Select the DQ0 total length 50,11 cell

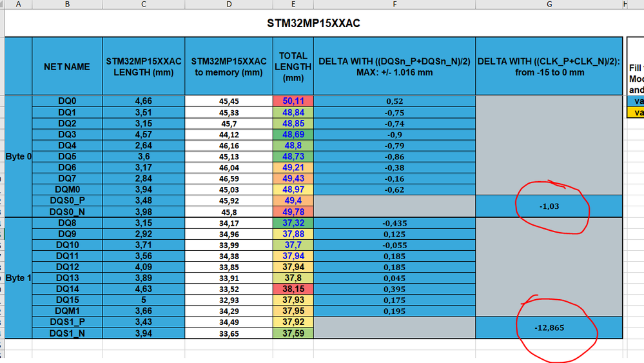[x=293, y=101]
